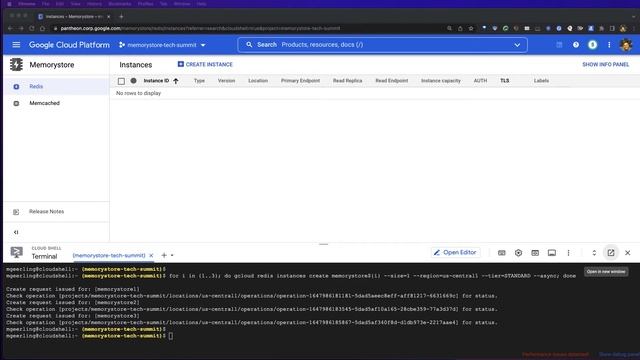Open Cloud Shell in new window
The image size is (640, 360).
(x=611, y=253)
